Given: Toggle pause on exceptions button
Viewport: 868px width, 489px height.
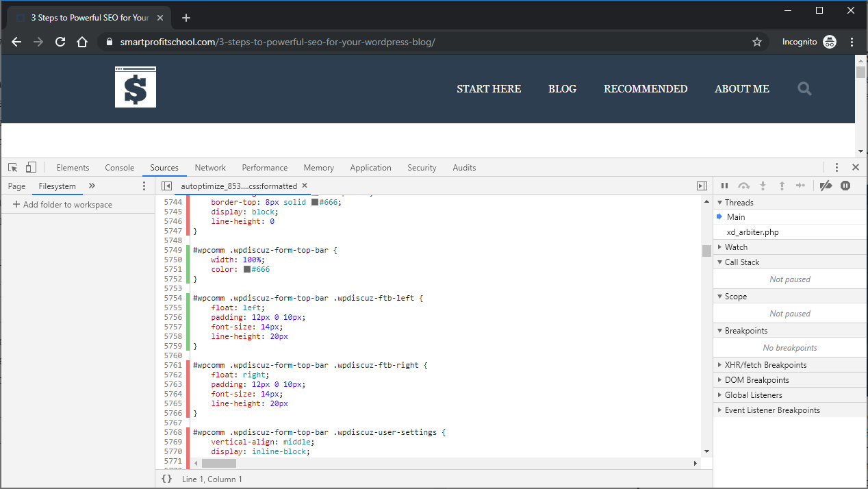Looking at the screenshot, I should click(845, 186).
